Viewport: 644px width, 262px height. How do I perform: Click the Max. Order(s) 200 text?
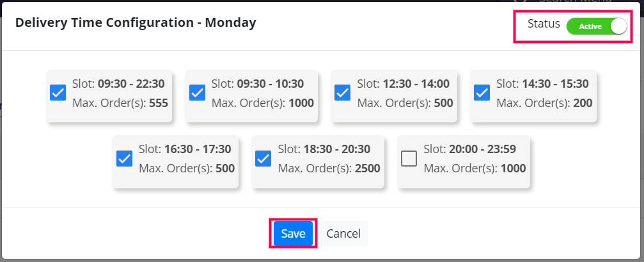(x=544, y=103)
